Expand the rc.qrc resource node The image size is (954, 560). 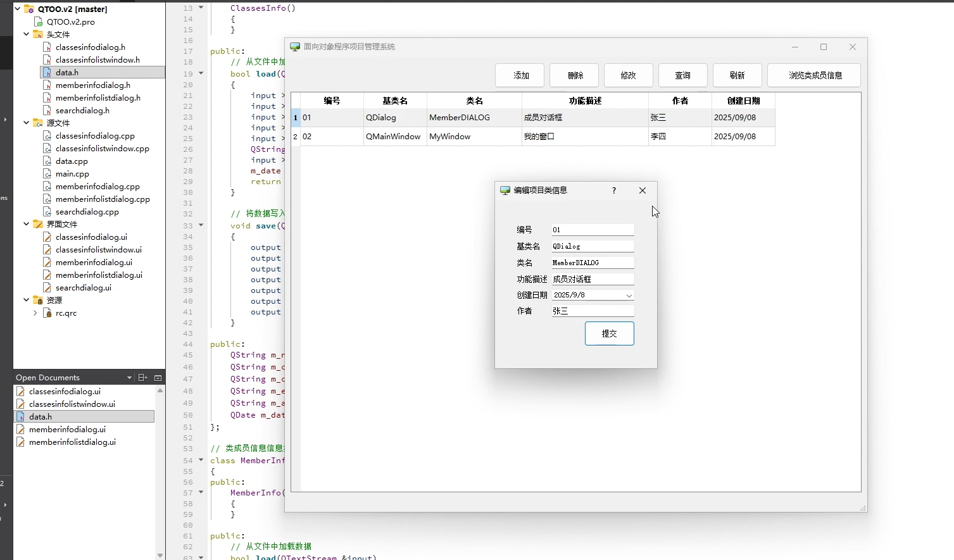tap(35, 313)
